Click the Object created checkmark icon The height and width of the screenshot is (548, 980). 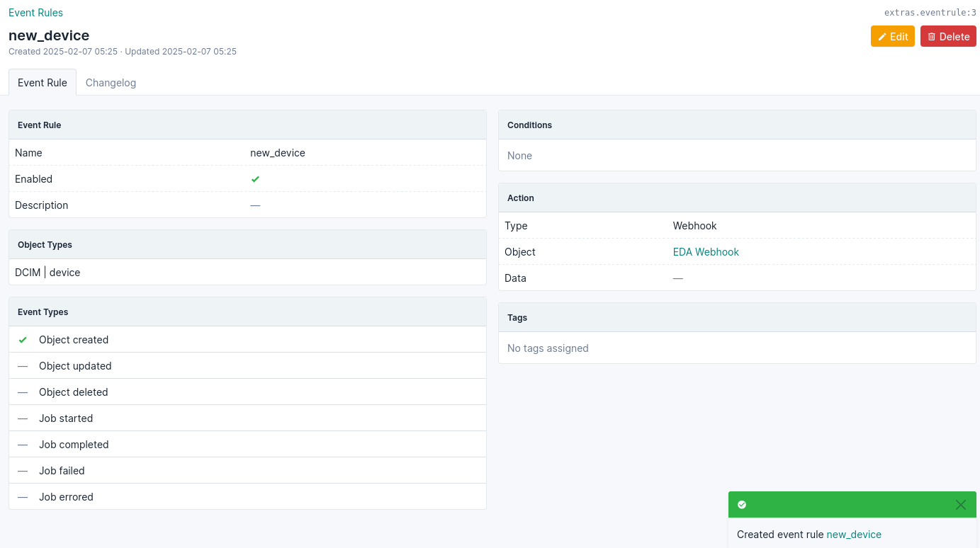coord(23,340)
